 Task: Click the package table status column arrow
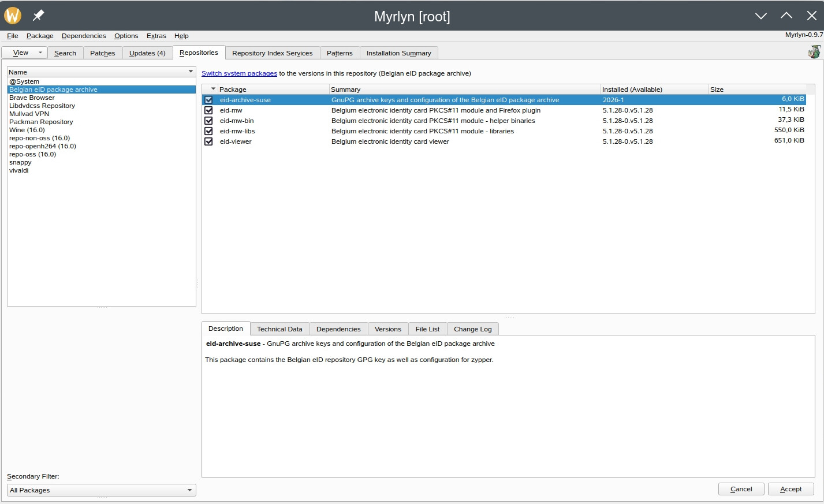tap(213, 89)
